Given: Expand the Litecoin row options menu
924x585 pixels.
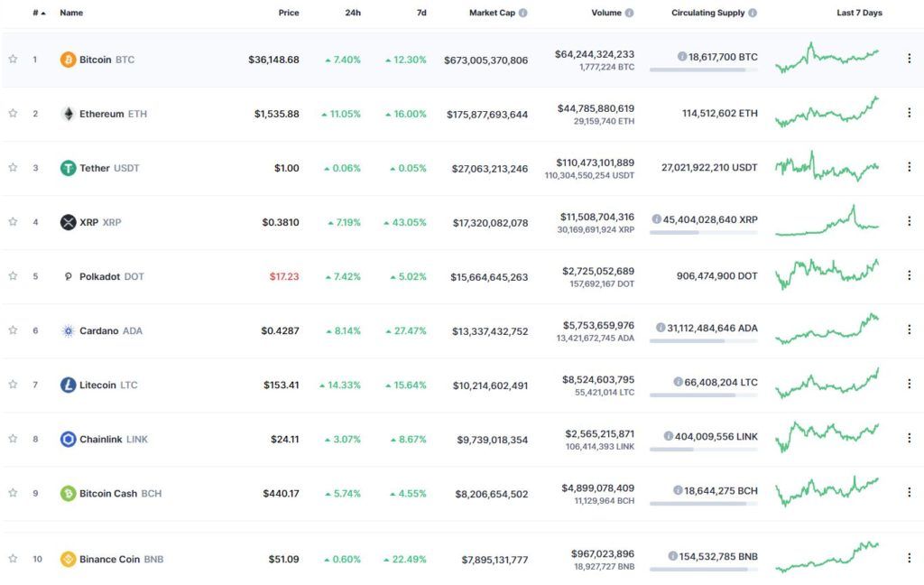Looking at the screenshot, I should (910, 384).
